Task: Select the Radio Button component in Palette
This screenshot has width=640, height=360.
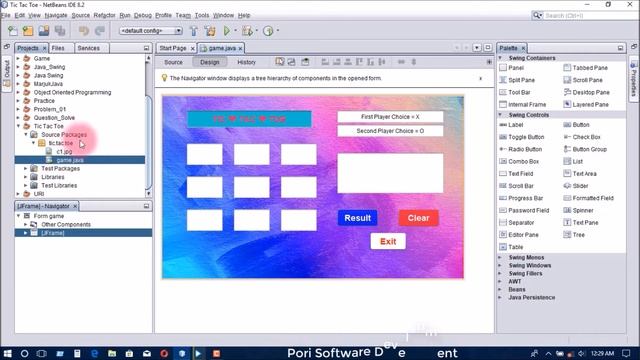Action: pos(521,149)
